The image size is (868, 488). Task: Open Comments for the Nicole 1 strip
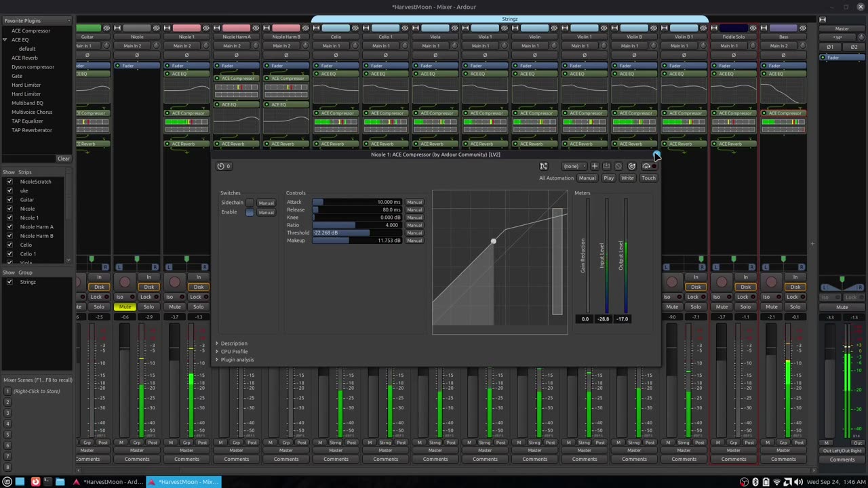coord(186,459)
